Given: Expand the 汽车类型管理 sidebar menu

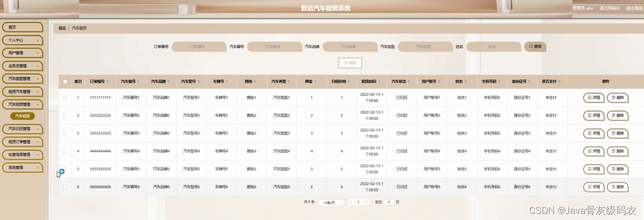Looking at the screenshot, I should pyautogui.click(x=22, y=79).
